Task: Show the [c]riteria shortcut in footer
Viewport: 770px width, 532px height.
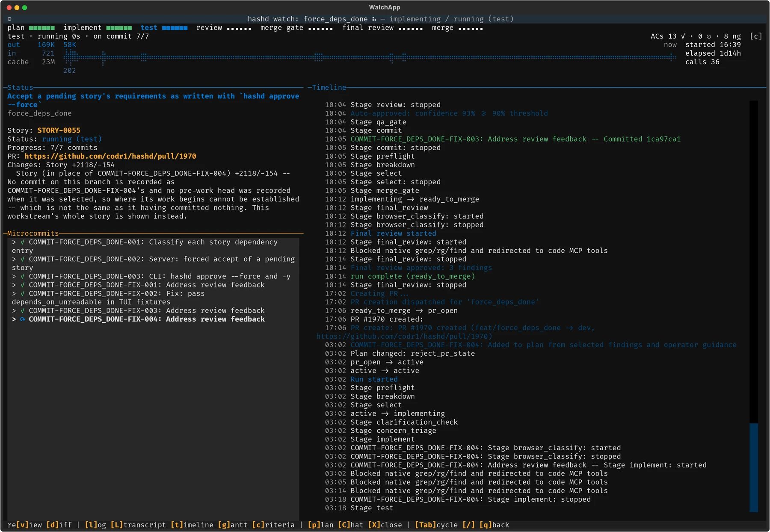Action: [x=273, y=525]
